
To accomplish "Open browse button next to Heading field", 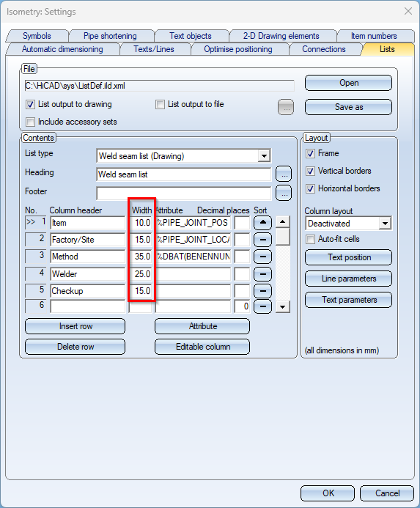I will tap(284, 174).
